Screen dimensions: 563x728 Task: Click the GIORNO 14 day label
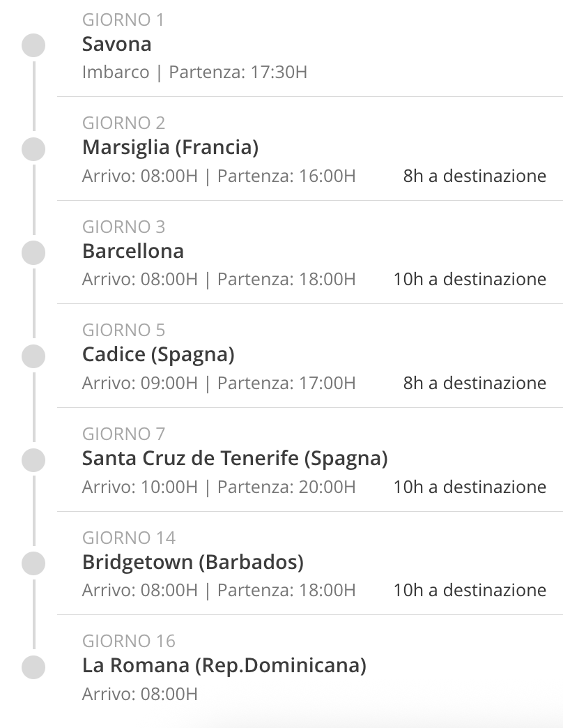tap(128, 538)
